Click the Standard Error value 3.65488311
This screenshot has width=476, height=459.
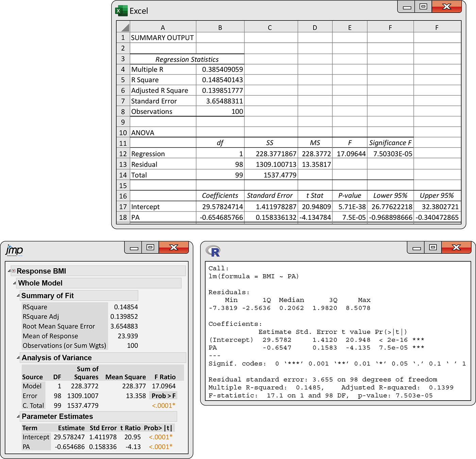point(220,101)
